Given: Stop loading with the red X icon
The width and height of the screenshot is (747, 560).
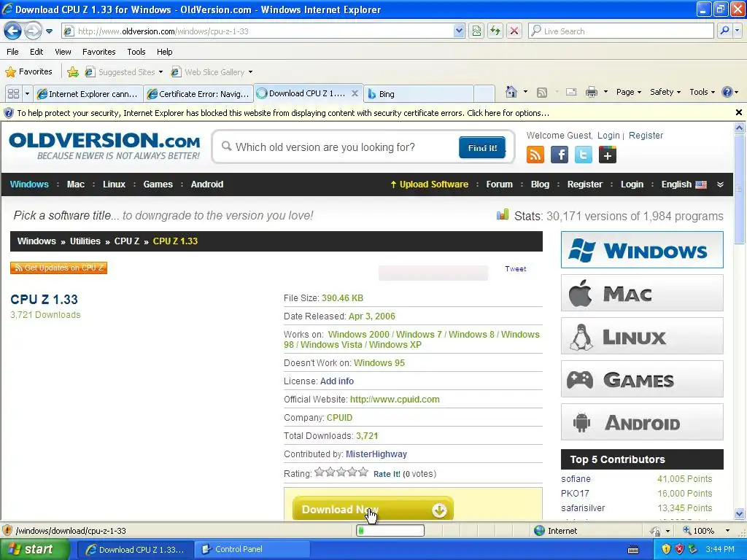Looking at the screenshot, I should tap(514, 31).
